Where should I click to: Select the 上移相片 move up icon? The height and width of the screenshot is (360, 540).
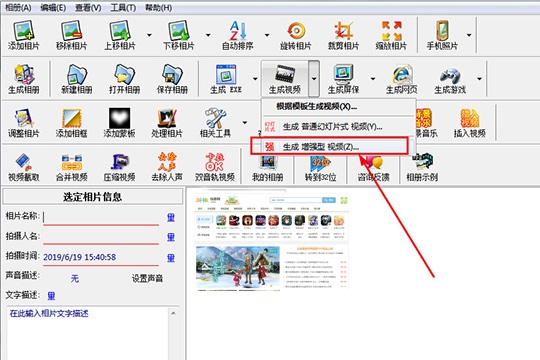tap(120, 35)
